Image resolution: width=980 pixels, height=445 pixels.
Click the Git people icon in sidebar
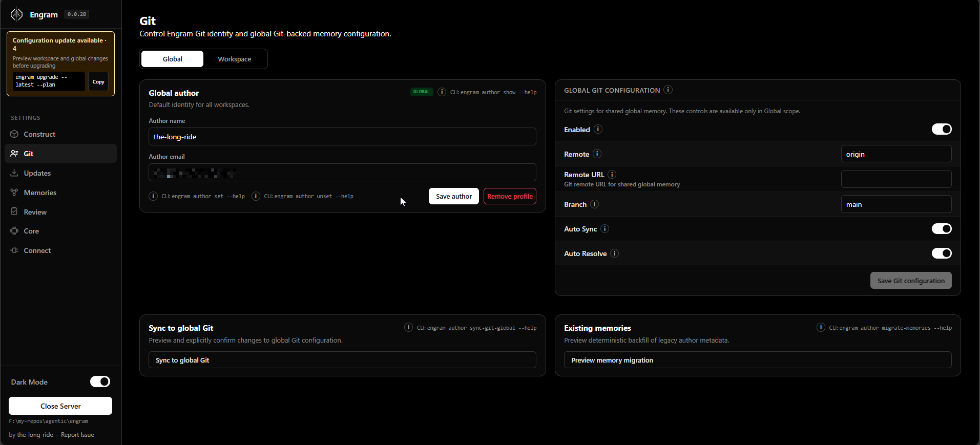pos(14,154)
